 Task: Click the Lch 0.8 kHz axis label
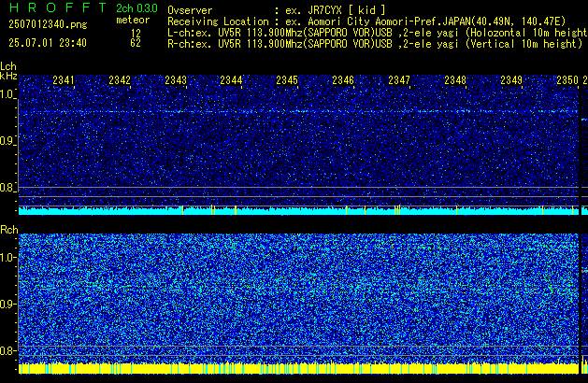(x=7, y=188)
